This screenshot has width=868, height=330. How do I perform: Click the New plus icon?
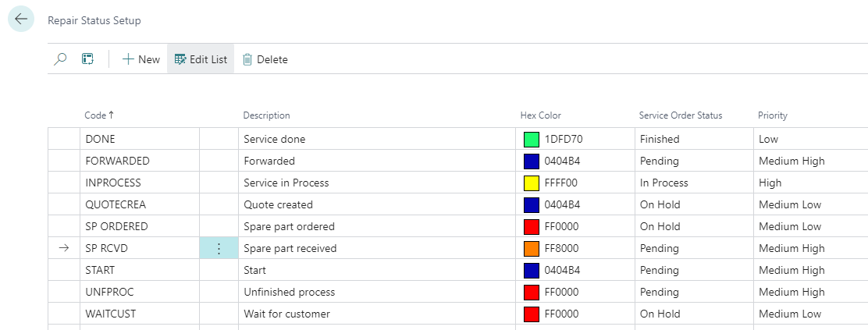click(129, 59)
